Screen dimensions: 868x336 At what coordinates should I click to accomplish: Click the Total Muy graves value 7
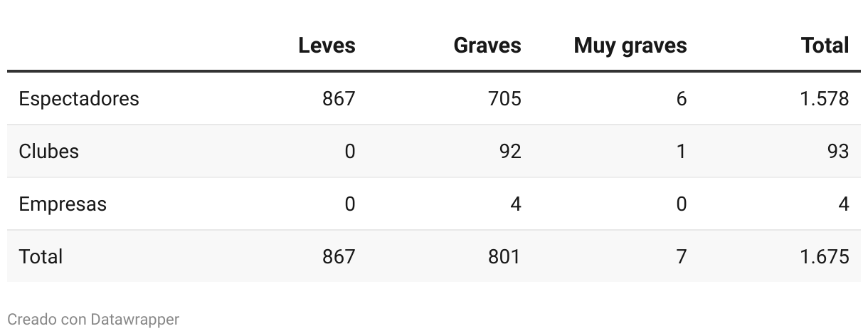click(682, 256)
